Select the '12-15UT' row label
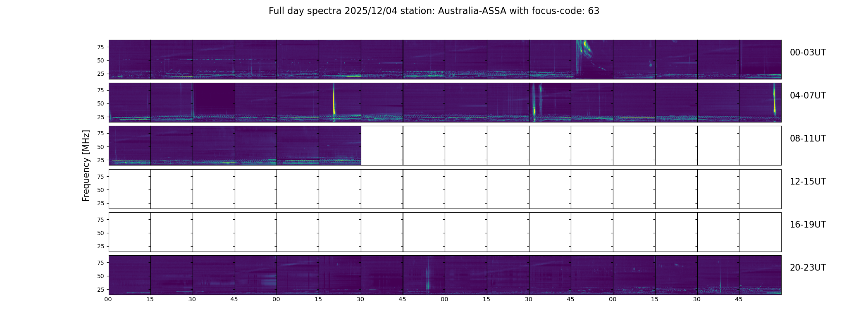This screenshot has width=868, height=331. [808, 182]
